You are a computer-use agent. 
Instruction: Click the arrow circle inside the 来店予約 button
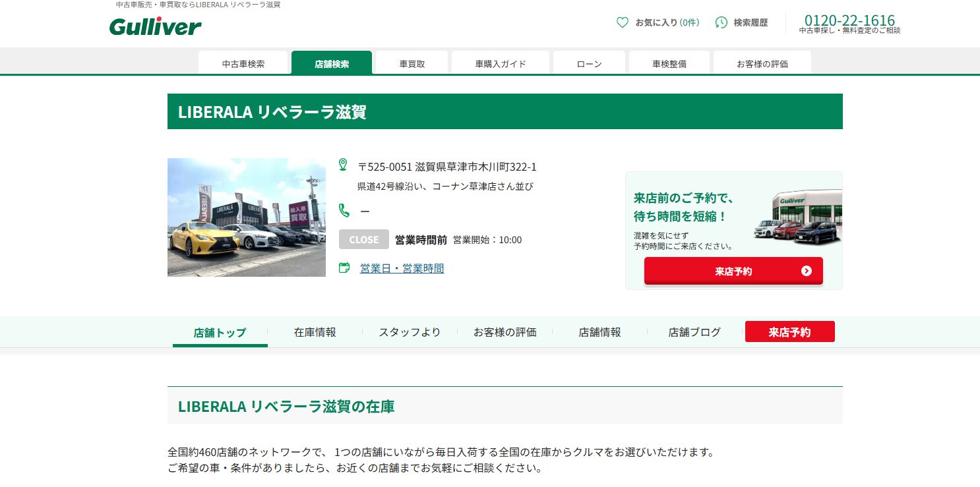[x=806, y=271]
